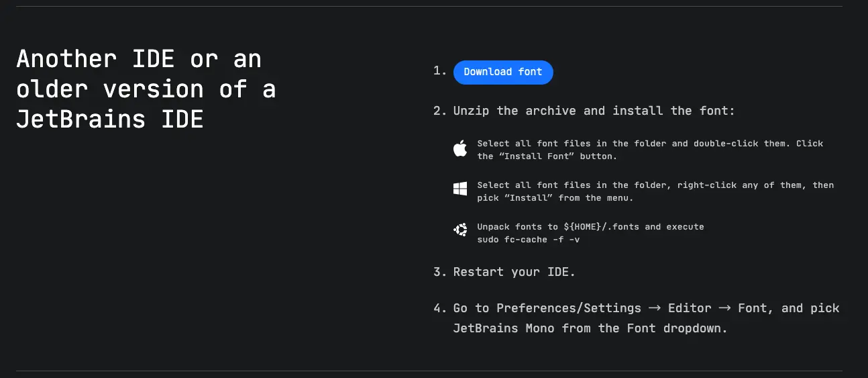Click the step number 4 marker

point(439,308)
